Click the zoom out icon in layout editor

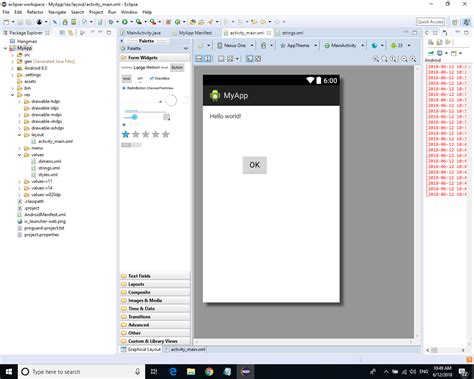pyautogui.click(x=404, y=59)
